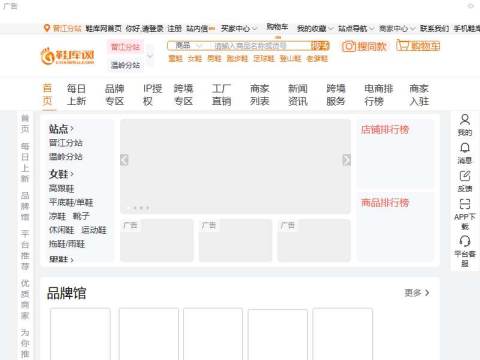Click 童鞋 hot keyword under search
The width and height of the screenshot is (480, 360).
175,59
